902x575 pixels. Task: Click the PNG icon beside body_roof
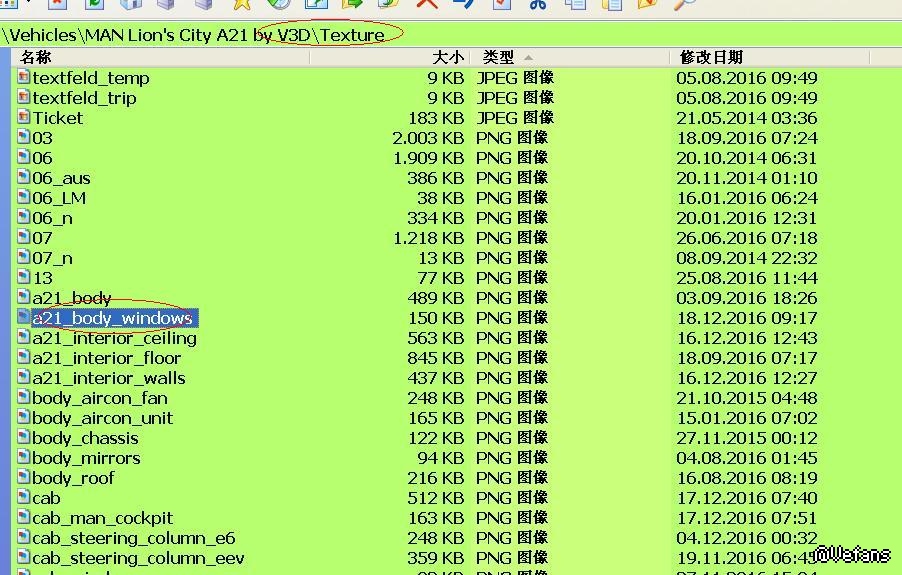click(x=24, y=477)
